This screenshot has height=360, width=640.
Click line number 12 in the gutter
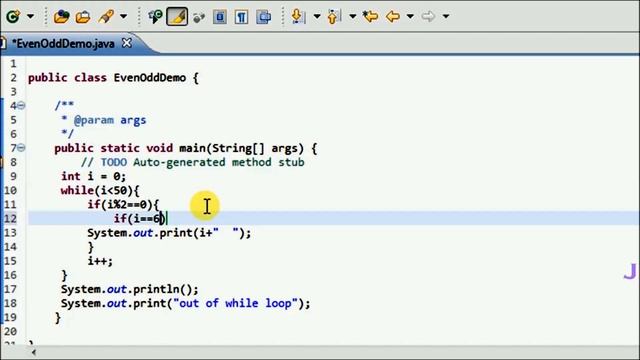coord(11,218)
